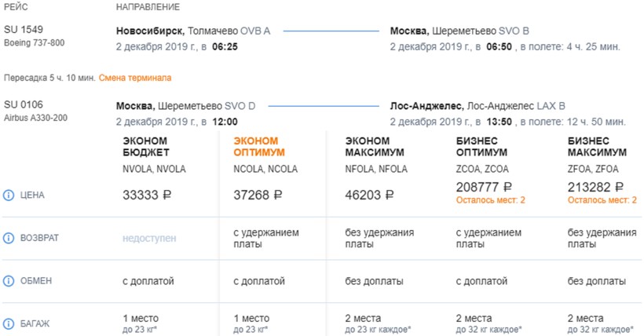The image size is (644, 336).
Task: Select the 213282 ₽ business fare
Action: (x=596, y=187)
